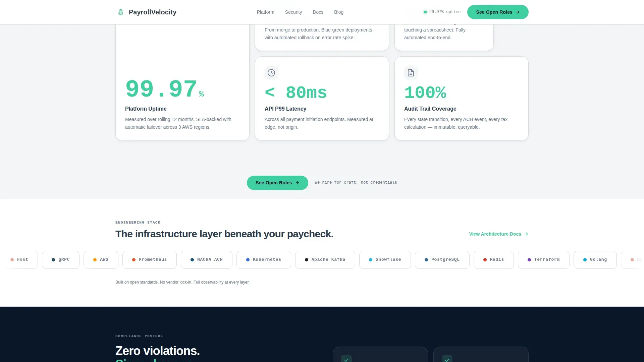Click the cyan dot on the Golang chip

click(585, 260)
